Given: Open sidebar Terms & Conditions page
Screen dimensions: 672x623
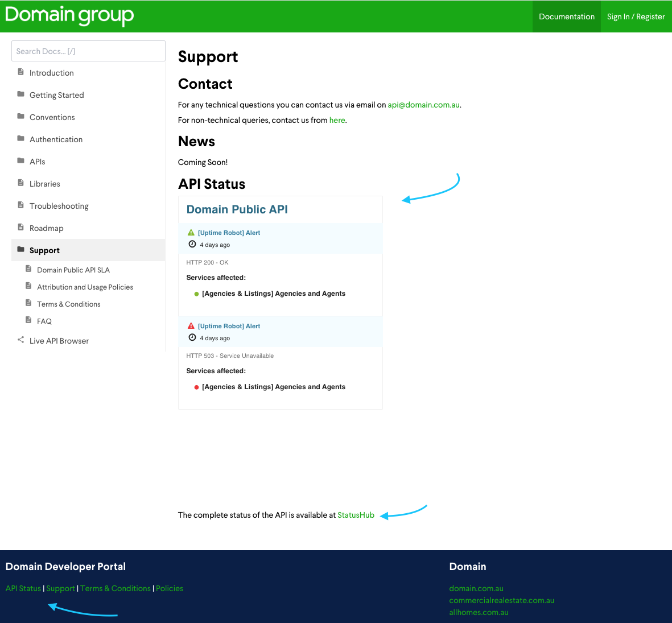Looking at the screenshot, I should click(69, 304).
